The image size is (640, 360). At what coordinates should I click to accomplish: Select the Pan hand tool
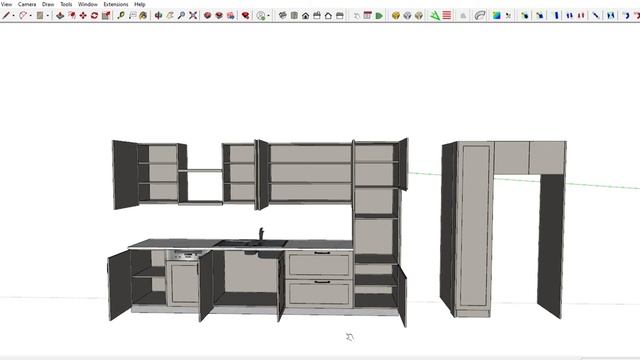pyautogui.click(x=170, y=16)
